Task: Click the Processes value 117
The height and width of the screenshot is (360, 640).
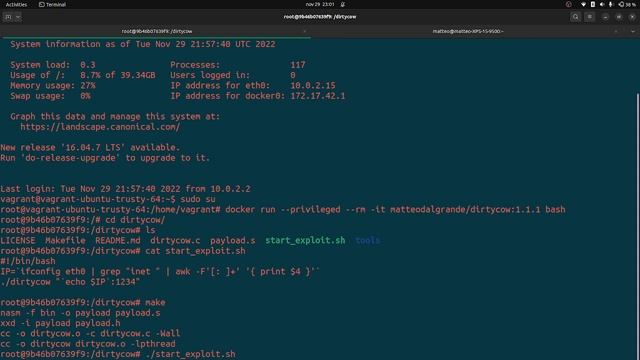Action: (298, 65)
